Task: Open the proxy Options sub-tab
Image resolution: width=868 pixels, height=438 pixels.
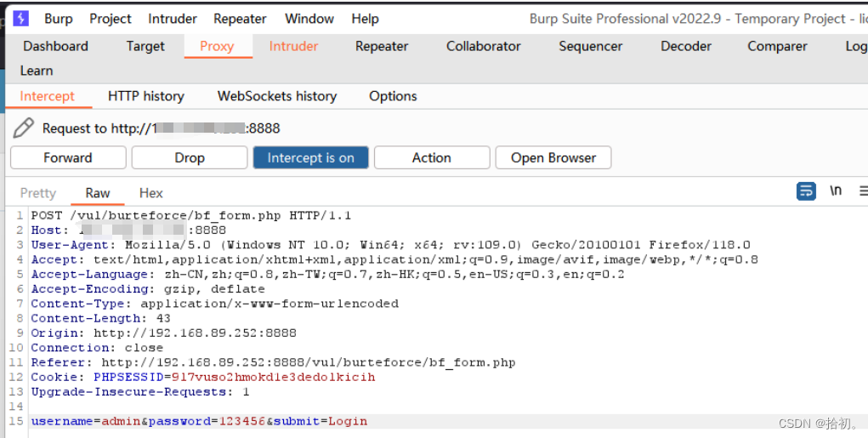Action: click(393, 96)
